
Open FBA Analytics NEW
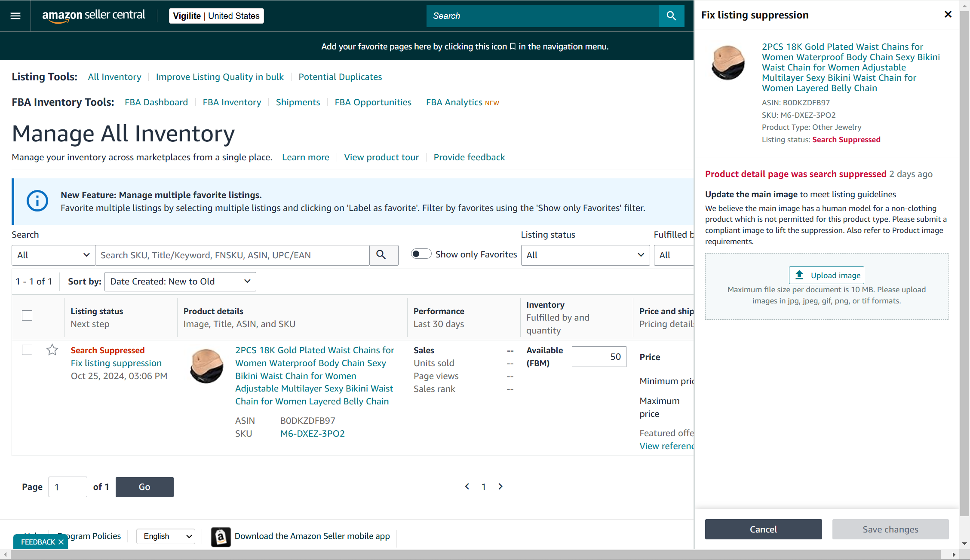pyautogui.click(x=462, y=102)
